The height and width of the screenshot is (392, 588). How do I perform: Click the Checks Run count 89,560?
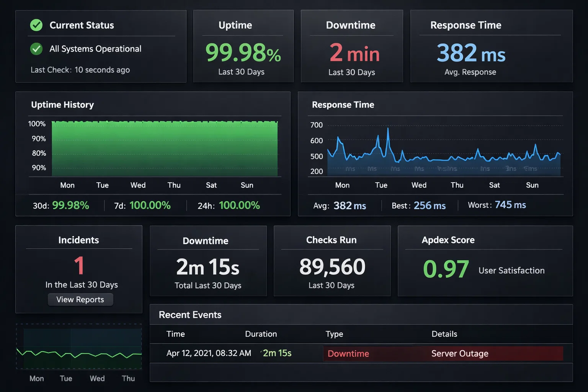tap(332, 267)
